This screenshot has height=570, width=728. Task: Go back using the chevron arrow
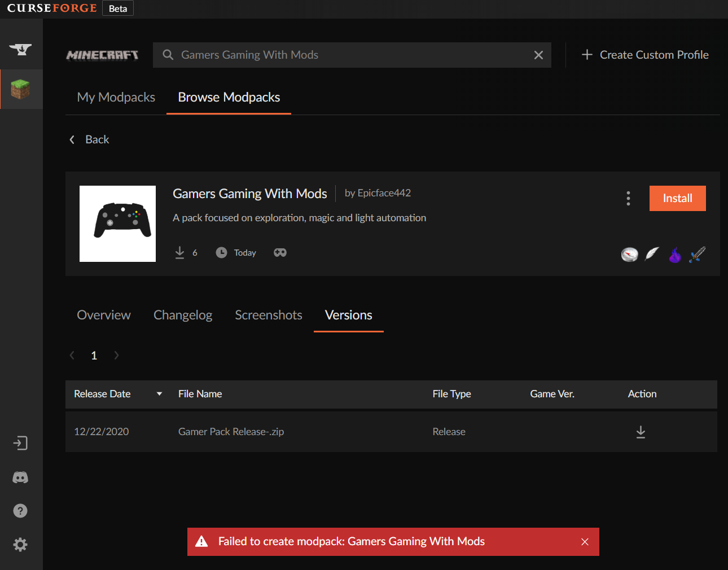72,139
